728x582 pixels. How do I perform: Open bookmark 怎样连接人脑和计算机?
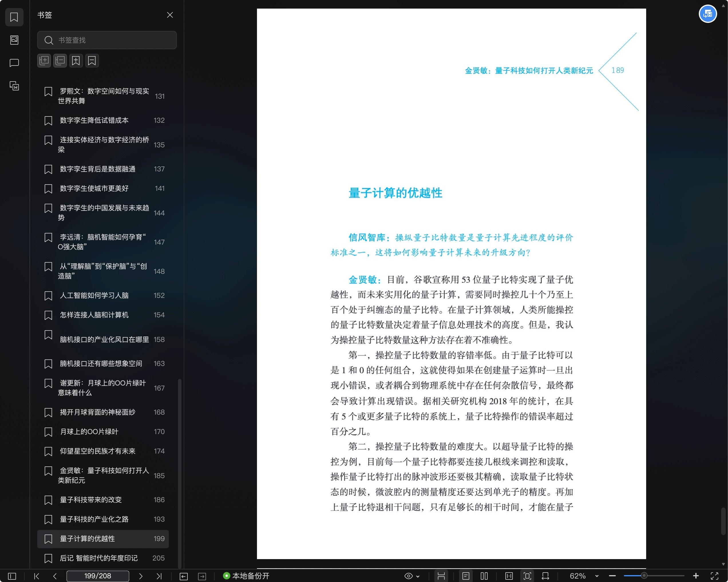[103, 315]
